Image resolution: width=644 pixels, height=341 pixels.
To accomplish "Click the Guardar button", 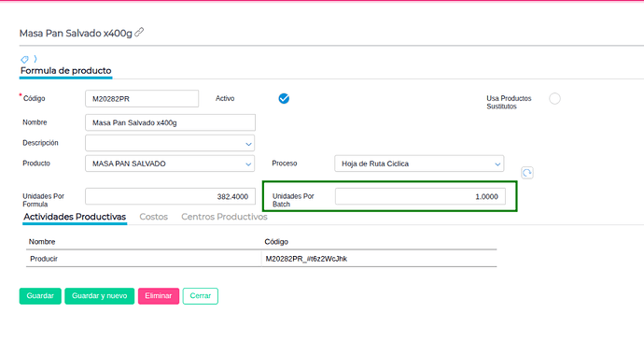I will click(x=40, y=296).
